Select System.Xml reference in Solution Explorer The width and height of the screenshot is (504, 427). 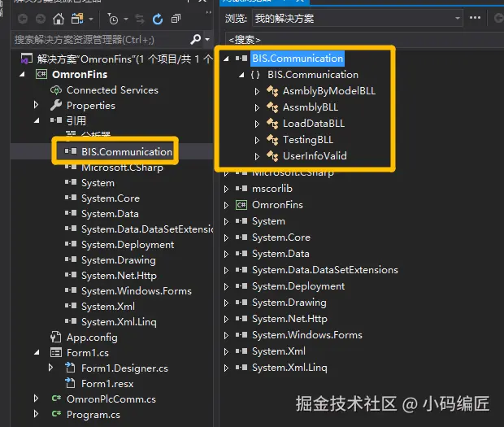pos(108,307)
